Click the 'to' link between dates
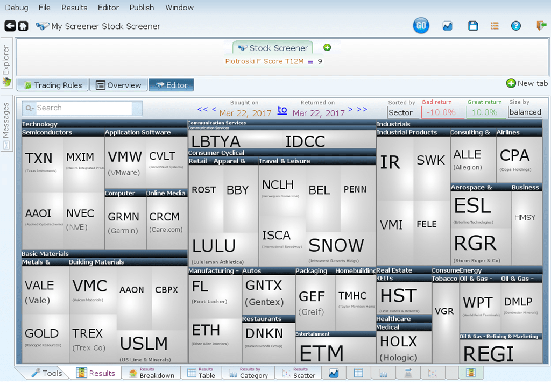The image size is (551, 392). [x=282, y=110]
